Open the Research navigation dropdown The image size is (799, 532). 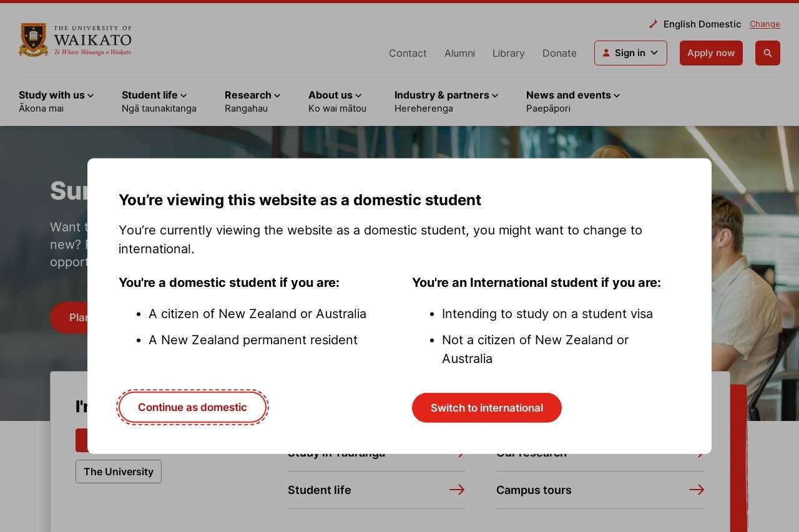(252, 95)
